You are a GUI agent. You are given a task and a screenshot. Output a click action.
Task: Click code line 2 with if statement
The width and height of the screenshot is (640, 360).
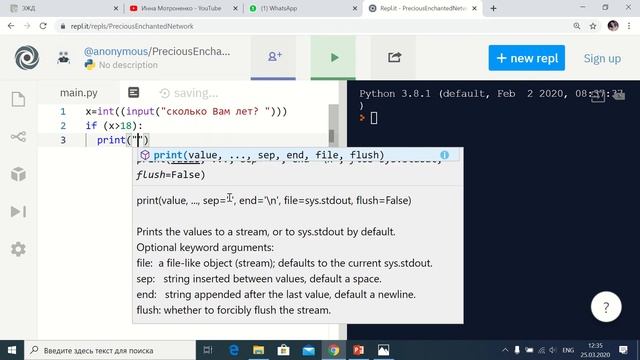click(114, 126)
